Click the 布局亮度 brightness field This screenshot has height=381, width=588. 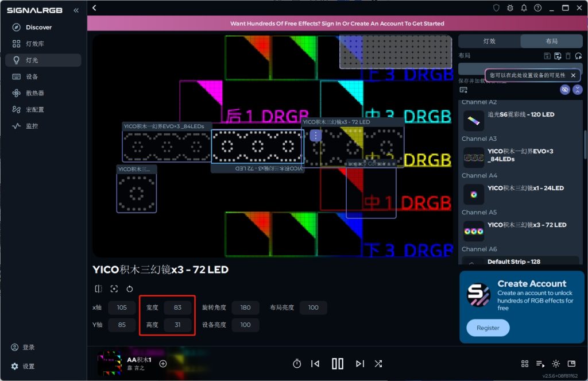click(313, 307)
